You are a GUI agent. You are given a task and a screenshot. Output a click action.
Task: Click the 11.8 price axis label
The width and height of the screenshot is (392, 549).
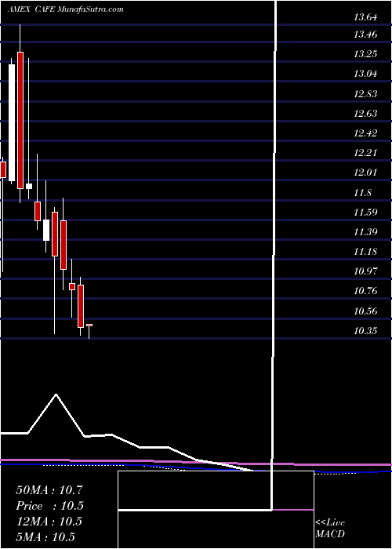pyautogui.click(x=362, y=192)
